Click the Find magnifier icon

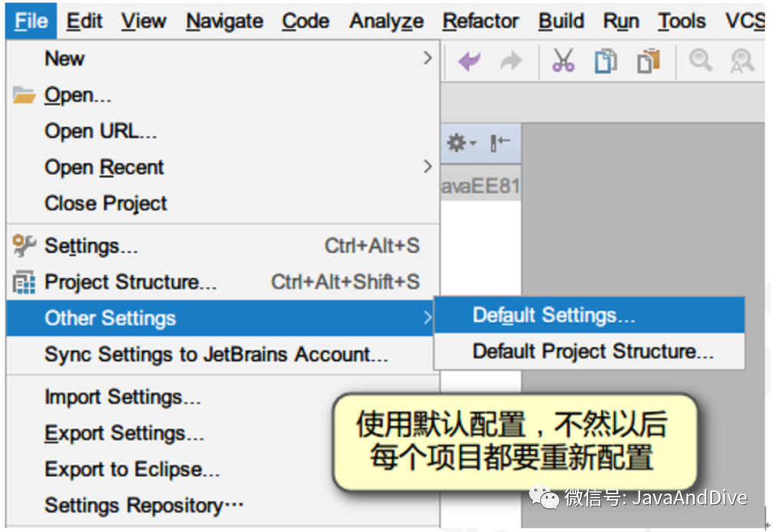pyautogui.click(x=701, y=61)
